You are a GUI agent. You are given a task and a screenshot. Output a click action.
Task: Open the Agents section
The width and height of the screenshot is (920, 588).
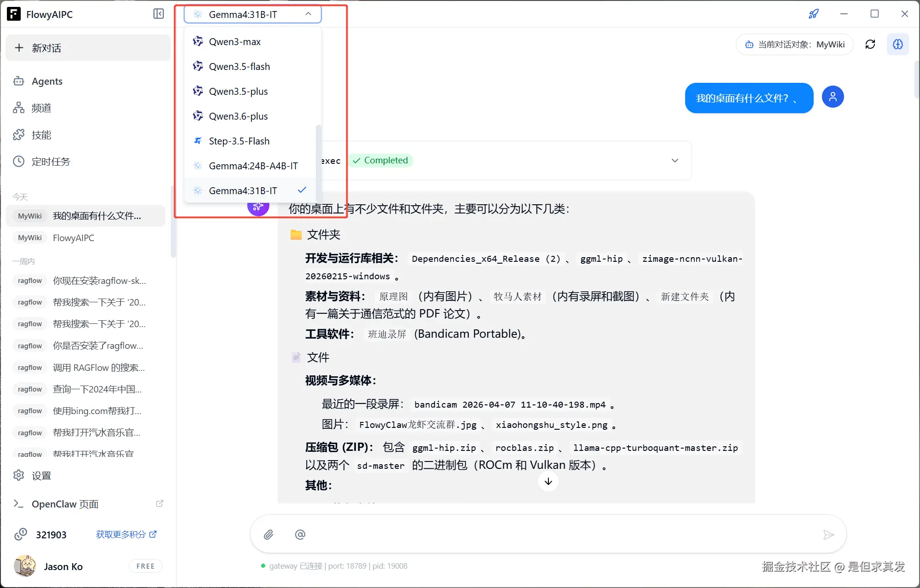click(47, 81)
